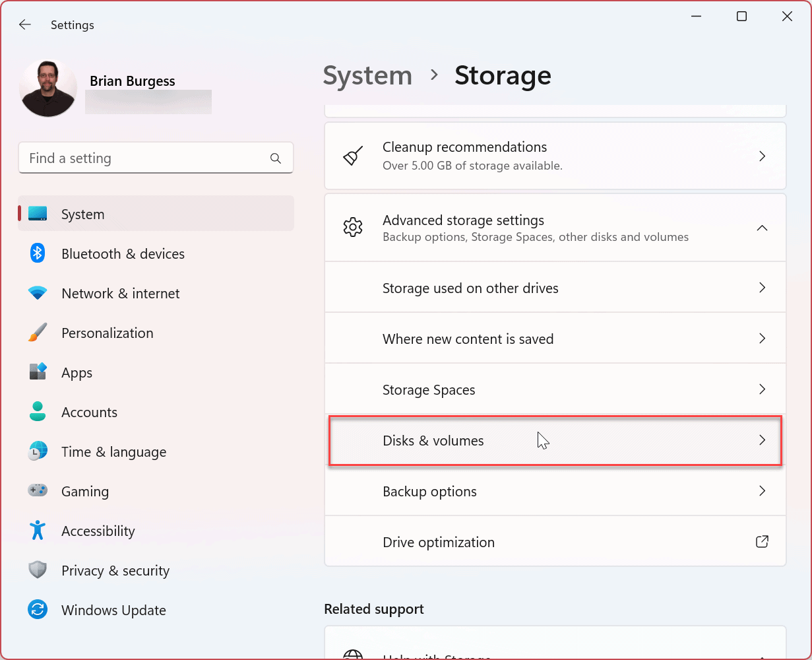Select the Privacy & security shield icon
The image size is (812, 660).
[x=38, y=570]
